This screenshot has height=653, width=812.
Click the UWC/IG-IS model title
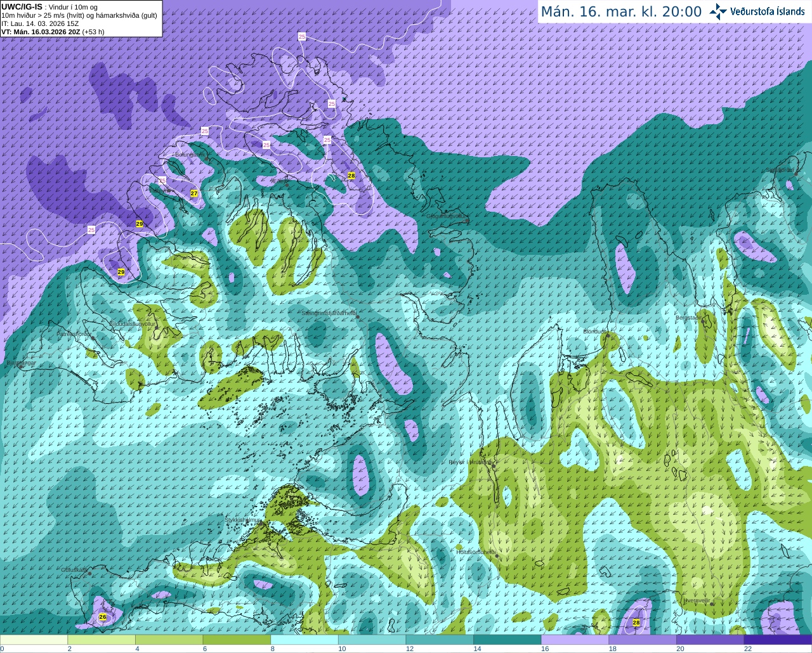click(22, 7)
